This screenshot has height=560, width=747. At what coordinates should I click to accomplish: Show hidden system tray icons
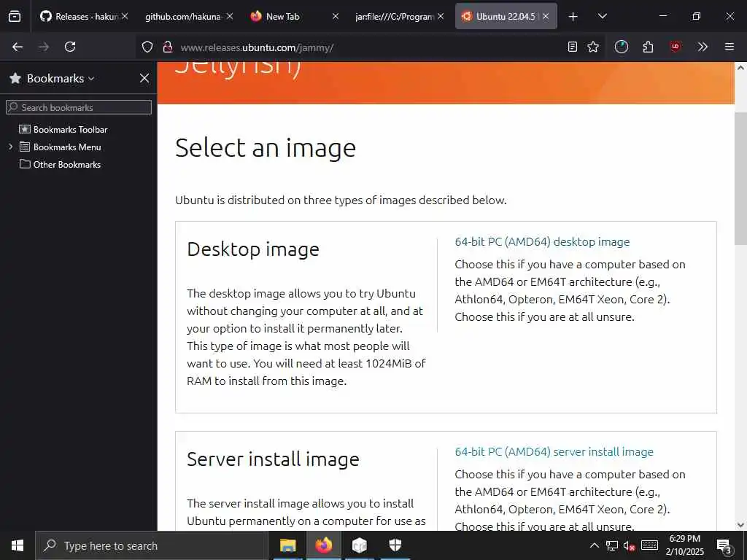pyautogui.click(x=594, y=545)
